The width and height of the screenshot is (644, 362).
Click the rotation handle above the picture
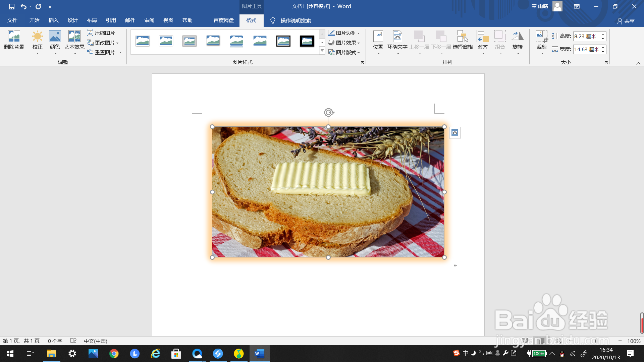coord(329,112)
